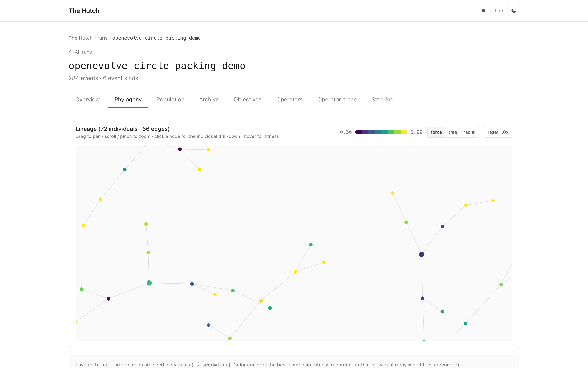Click the large green seed node
Image resolution: width=588 pixels, height=368 pixels.
149,283
